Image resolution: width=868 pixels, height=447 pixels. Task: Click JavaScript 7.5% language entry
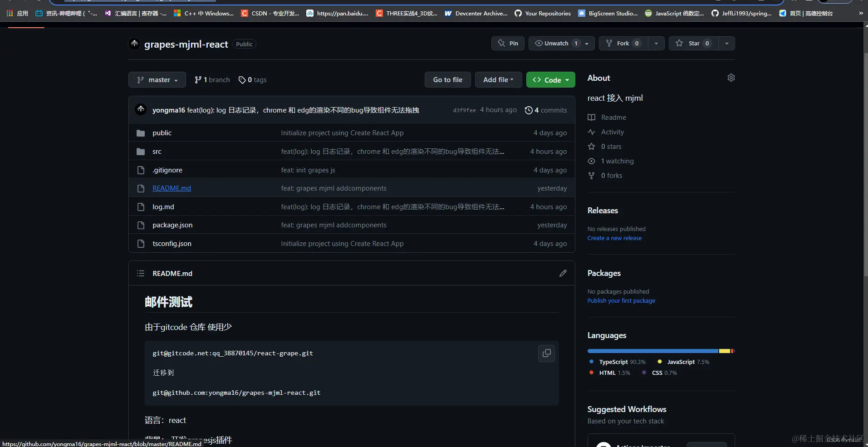pos(683,362)
